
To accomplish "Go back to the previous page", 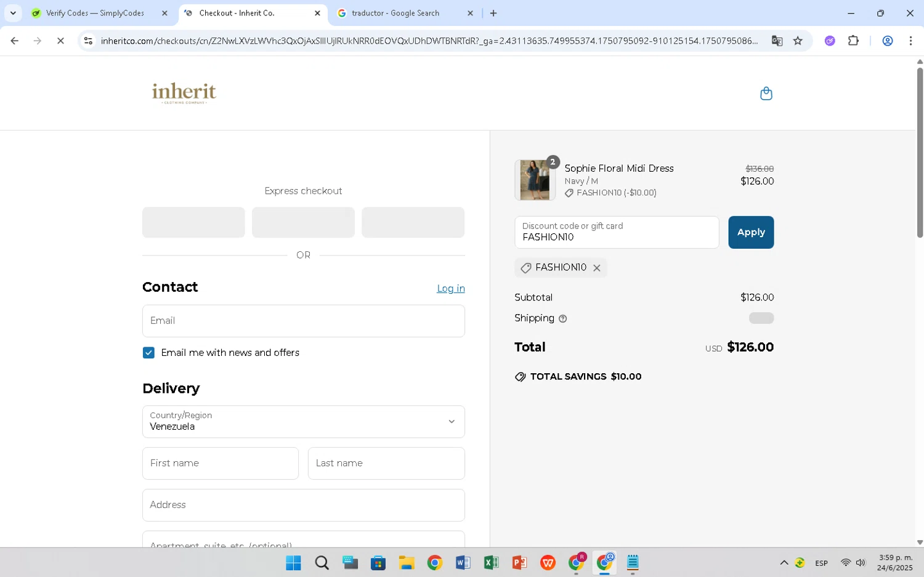I will click(14, 41).
